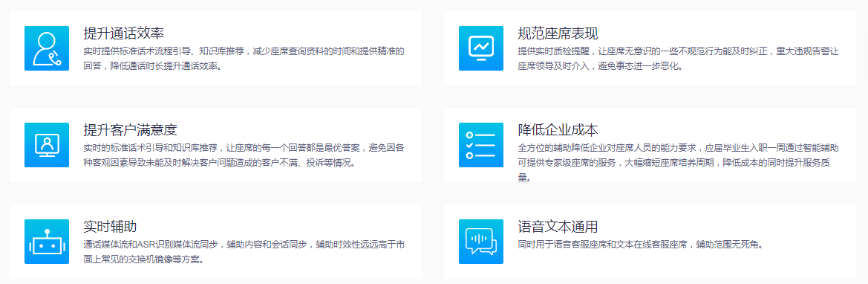Viewport: 868px width, 284px height.
Task: Click the robot icon beside 实时辅助
Action: click(x=47, y=242)
